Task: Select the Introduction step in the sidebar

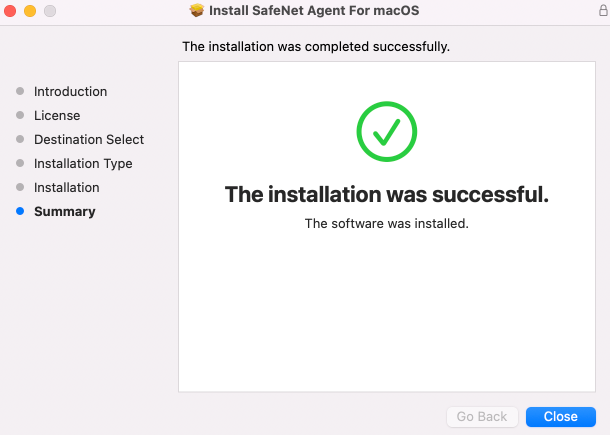Action: click(x=70, y=91)
